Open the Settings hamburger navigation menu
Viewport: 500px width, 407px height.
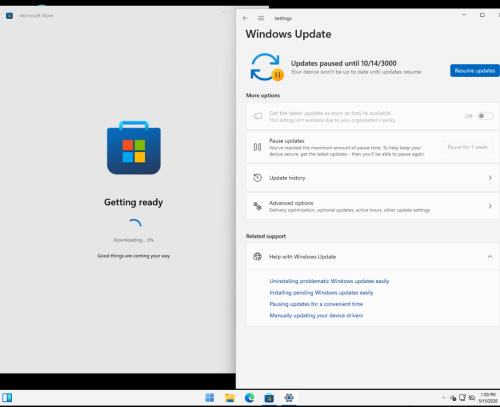click(261, 18)
